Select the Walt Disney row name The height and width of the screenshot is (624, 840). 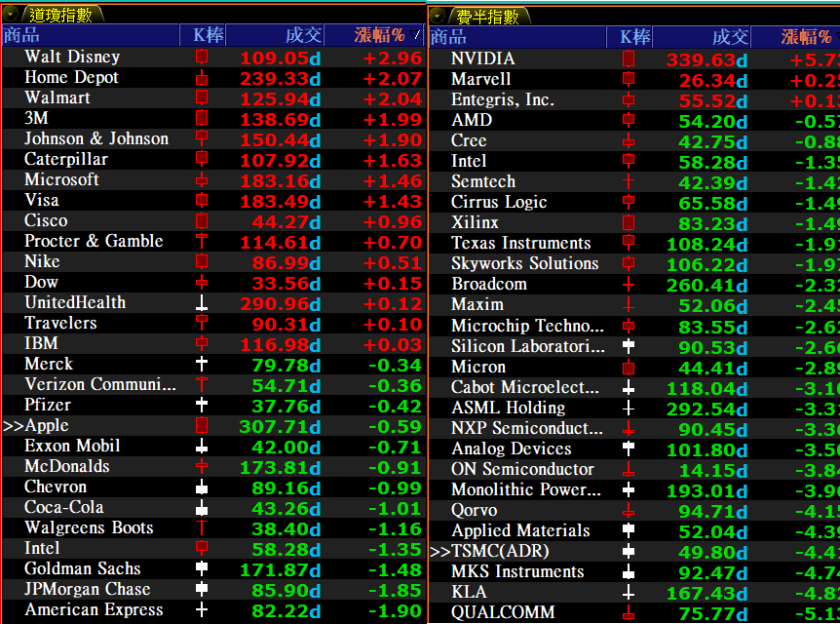pos(72,57)
